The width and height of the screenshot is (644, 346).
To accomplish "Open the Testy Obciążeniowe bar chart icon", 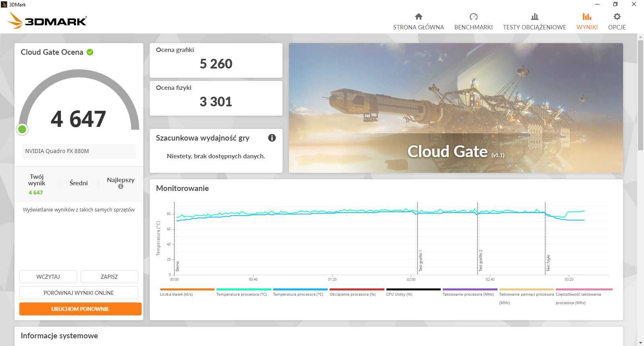I will click(535, 17).
